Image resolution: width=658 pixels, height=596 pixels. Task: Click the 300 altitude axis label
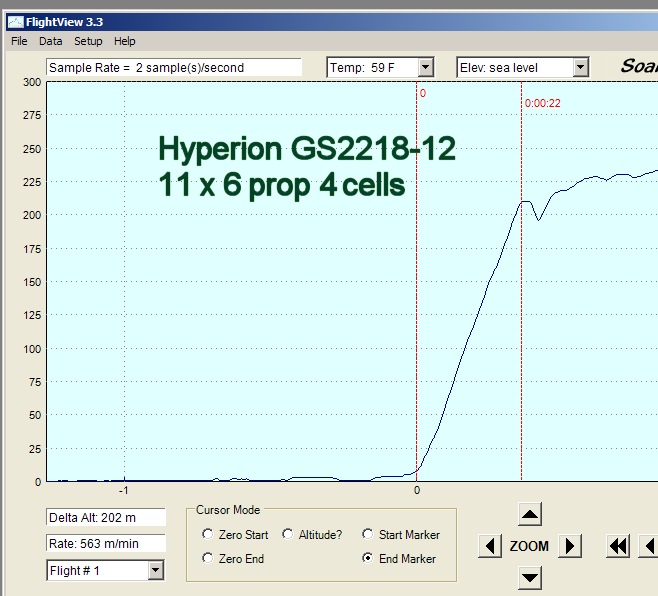tap(32, 82)
